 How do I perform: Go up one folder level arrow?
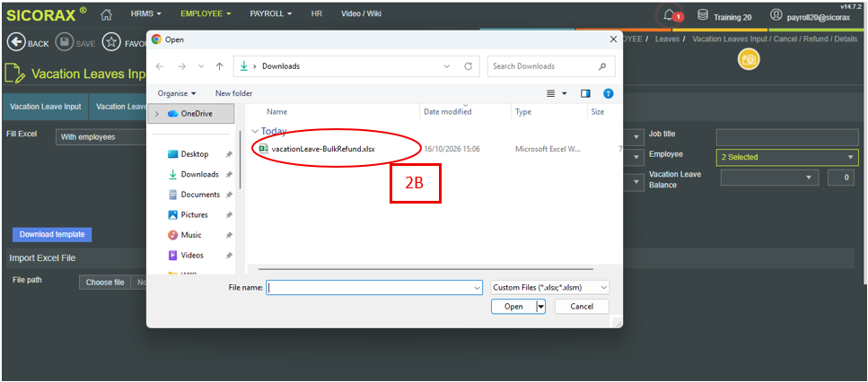click(219, 65)
